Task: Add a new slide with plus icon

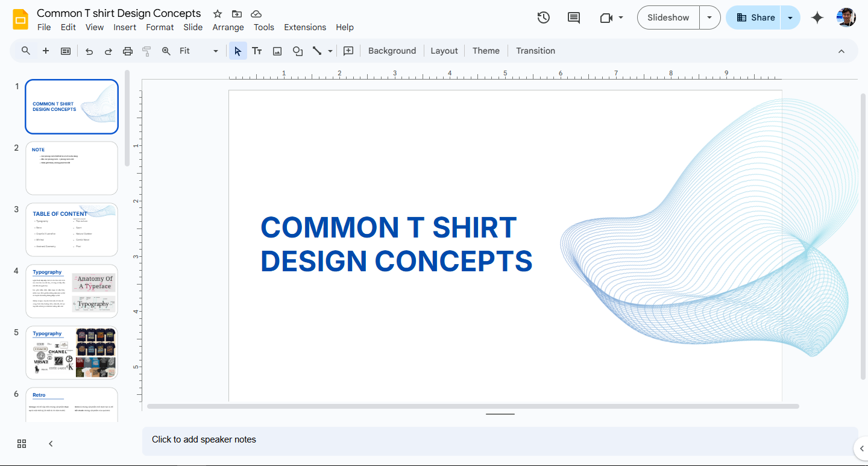Action: click(46, 51)
